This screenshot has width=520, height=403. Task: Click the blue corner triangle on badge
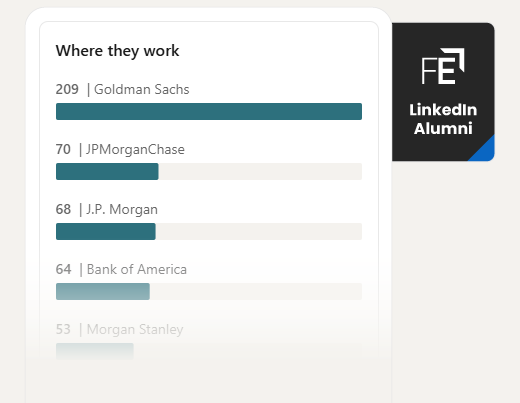click(484, 151)
